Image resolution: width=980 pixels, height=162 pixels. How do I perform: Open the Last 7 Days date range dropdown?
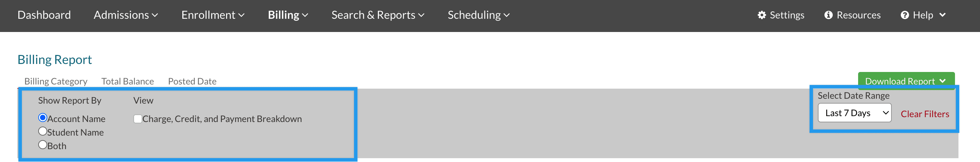(854, 113)
